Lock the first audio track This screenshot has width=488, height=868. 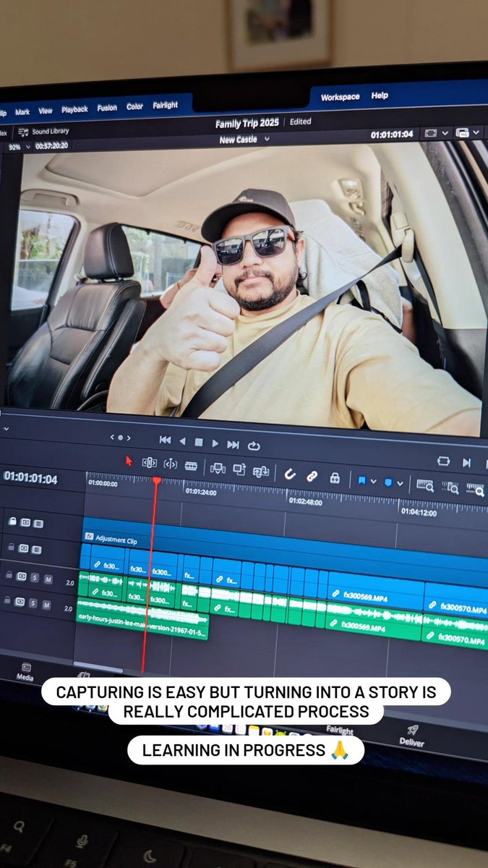pyautogui.click(x=9, y=575)
